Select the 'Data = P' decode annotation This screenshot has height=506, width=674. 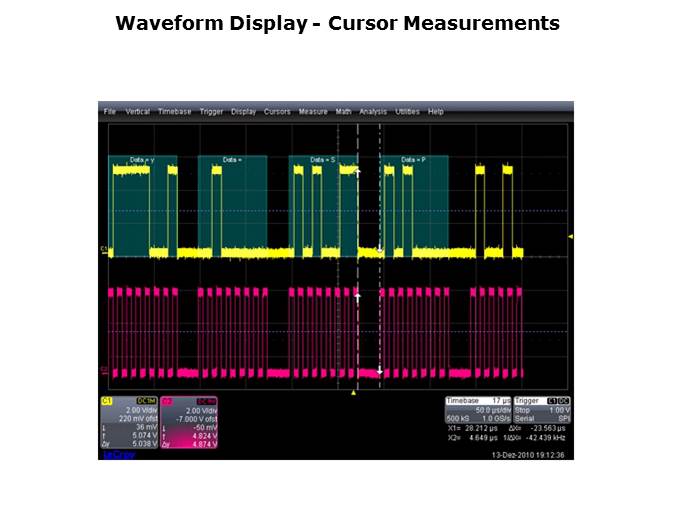coord(414,160)
